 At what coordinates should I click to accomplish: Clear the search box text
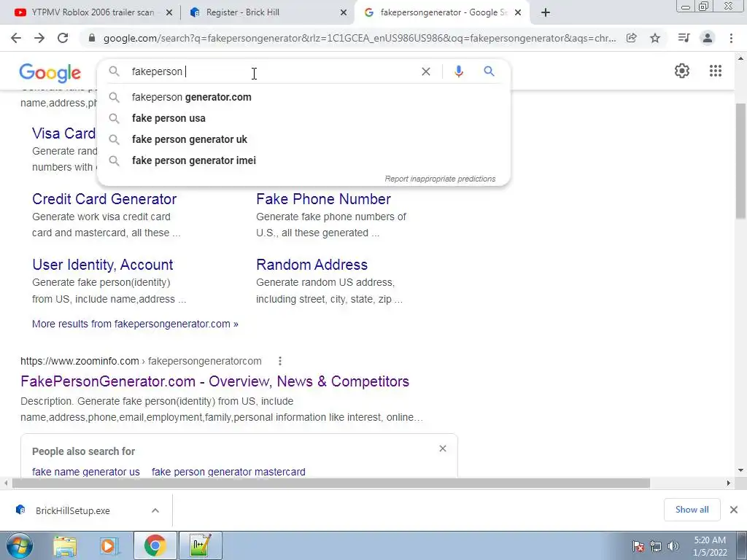(x=426, y=71)
